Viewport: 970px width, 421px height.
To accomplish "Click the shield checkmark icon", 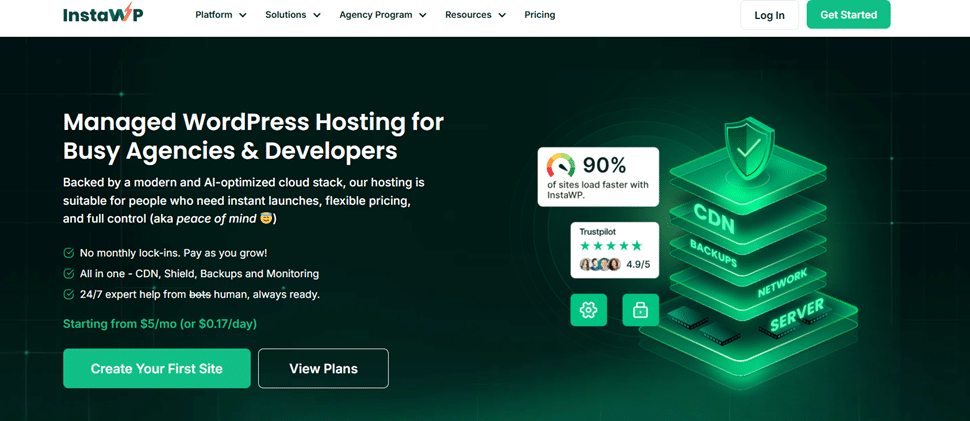I will pyautogui.click(x=750, y=147).
